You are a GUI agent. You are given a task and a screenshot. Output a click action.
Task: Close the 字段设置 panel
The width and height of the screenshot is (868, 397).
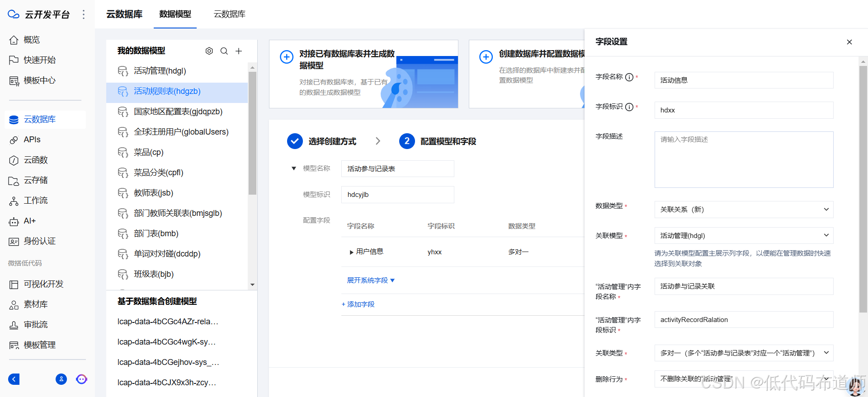point(849,42)
